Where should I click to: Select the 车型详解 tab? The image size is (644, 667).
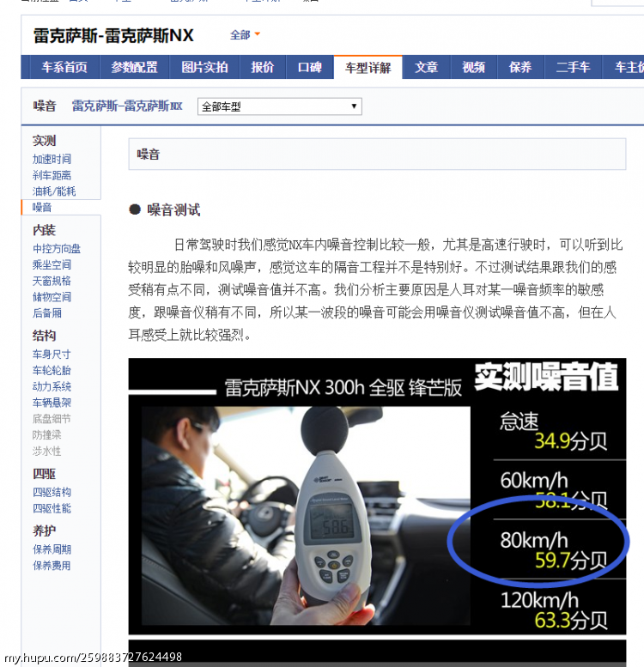[368, 68]
